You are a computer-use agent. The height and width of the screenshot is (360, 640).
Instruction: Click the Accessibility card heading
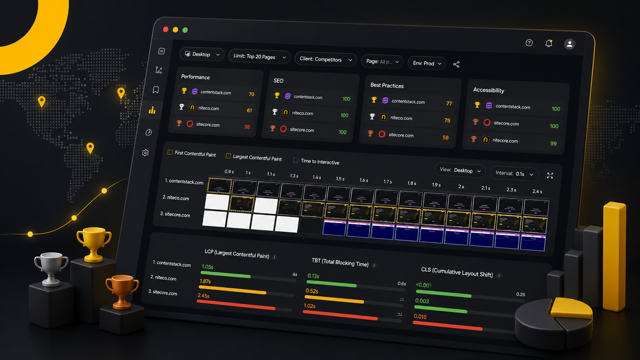click(488, 90)
